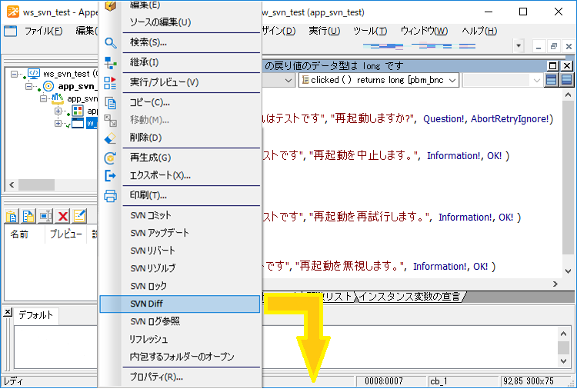The image size is (577, 392).
Task: Close the script view pane
Action: (x=567, y=66)
